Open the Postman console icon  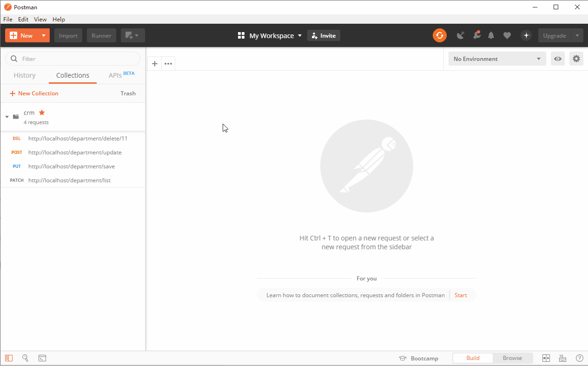tap(42, 358)
